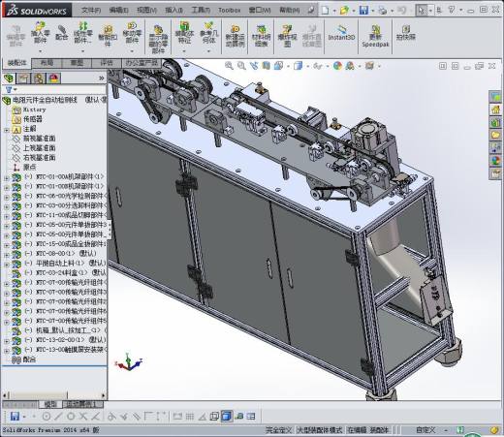
Task: Click the appearance color sphere icon
Action: point(337,66)
